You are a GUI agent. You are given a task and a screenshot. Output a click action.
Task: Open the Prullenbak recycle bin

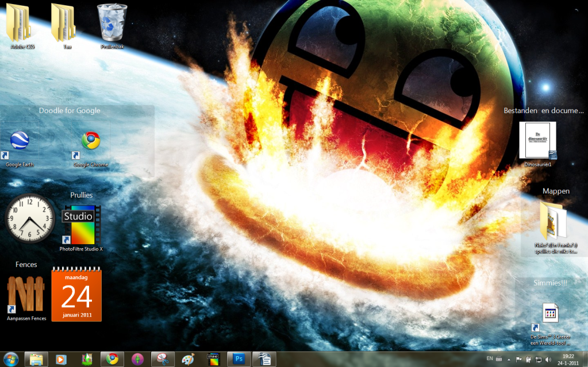(112, 25)
